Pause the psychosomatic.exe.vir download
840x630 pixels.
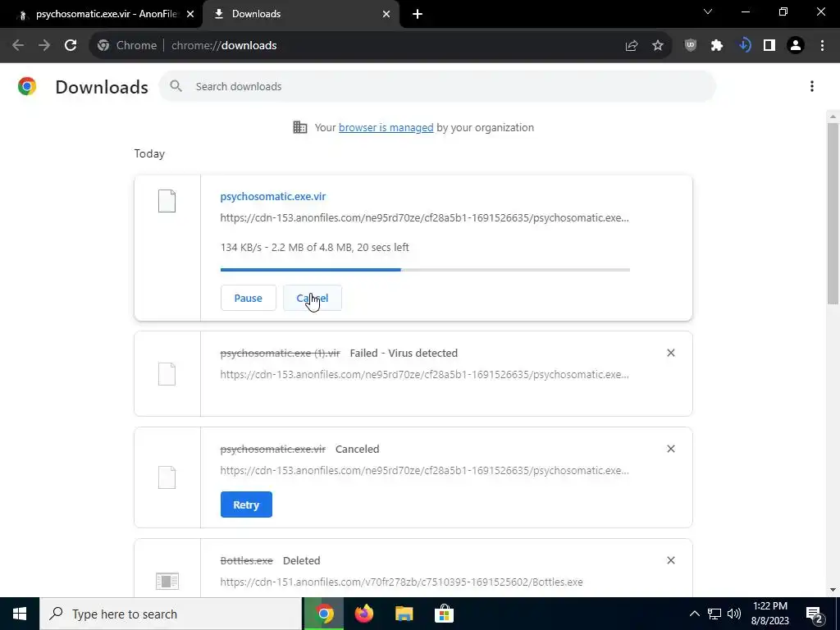[x=248, y=298]
